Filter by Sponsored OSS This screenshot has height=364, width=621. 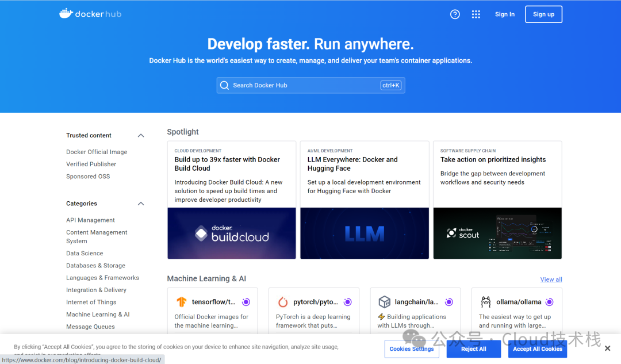88,177
